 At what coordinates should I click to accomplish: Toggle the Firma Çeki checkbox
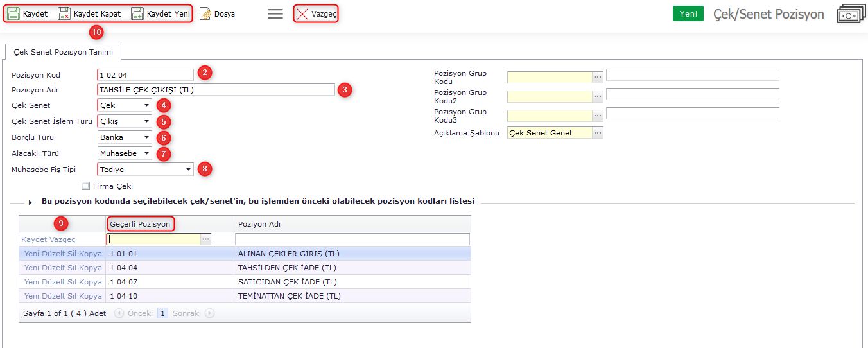point(86,186)
